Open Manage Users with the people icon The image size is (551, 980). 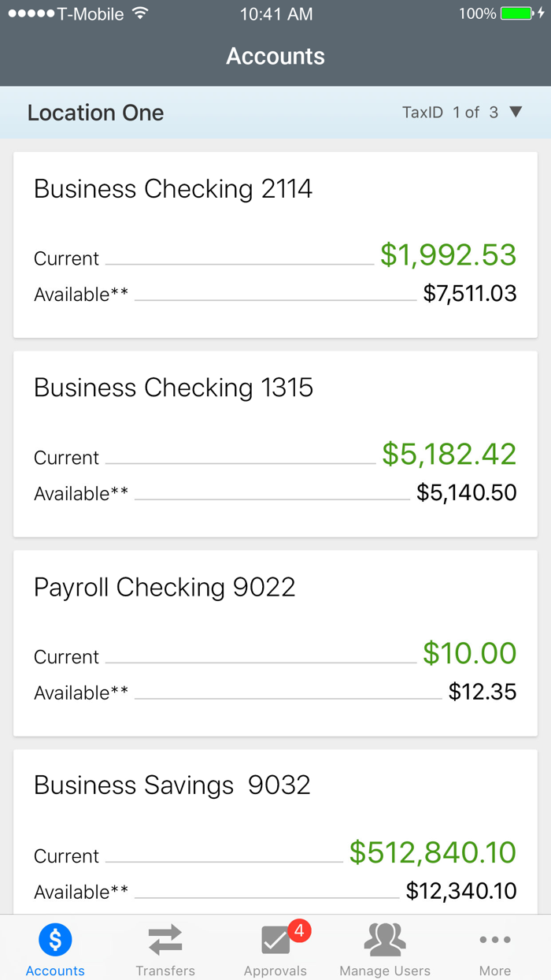(x=385, y=939)
